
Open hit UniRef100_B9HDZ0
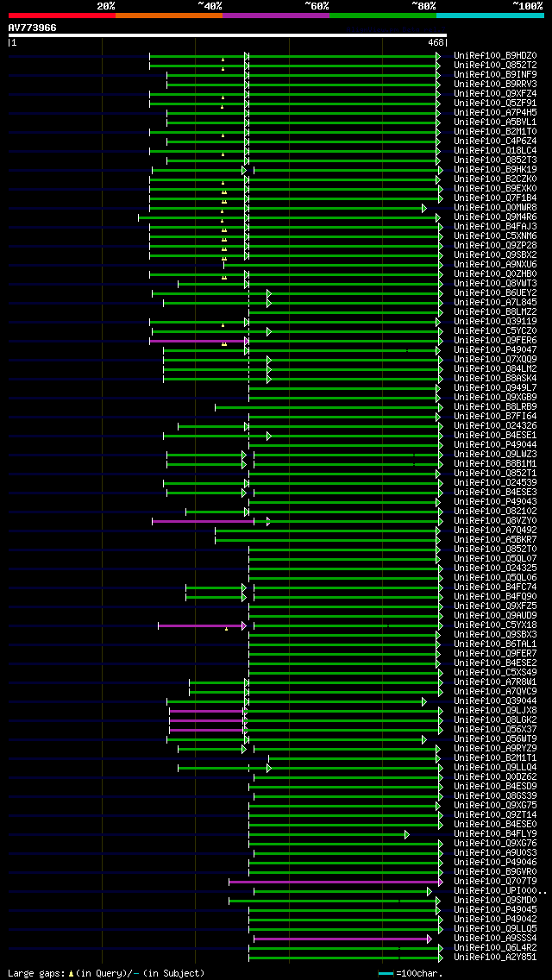click(495, 55)
